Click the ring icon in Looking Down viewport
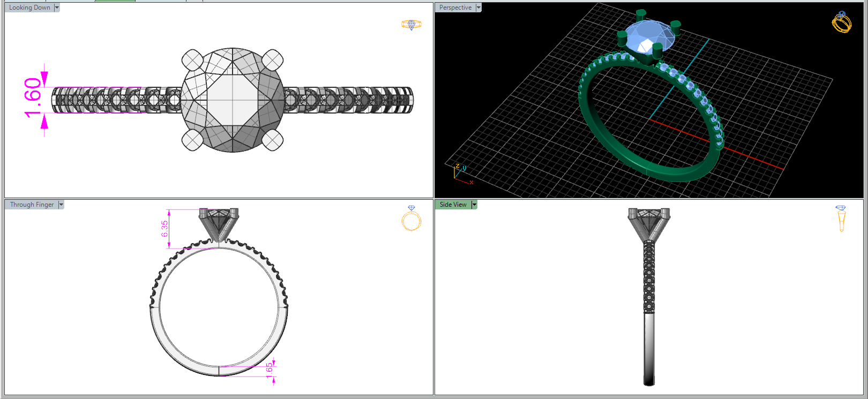This screenshot has height=399, width=868. [411, 25]
